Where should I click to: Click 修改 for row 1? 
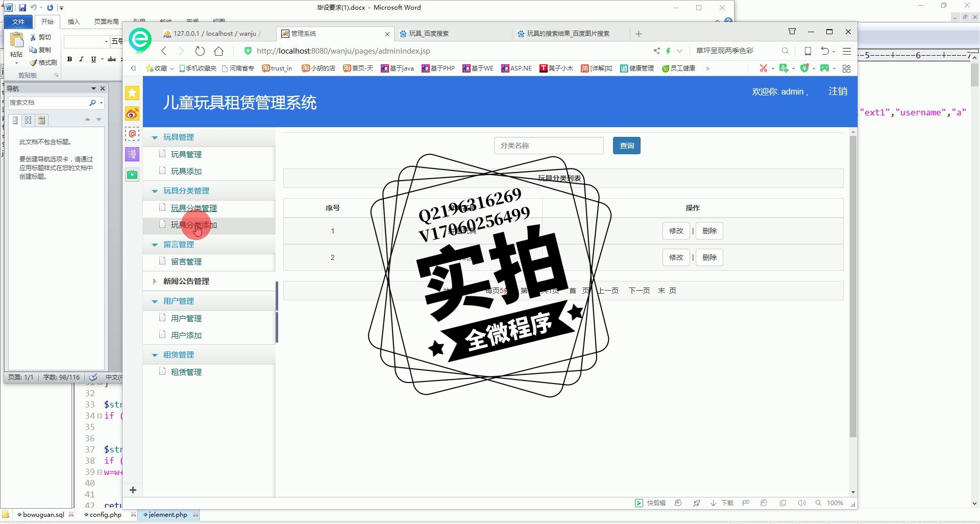coord(676,231)
